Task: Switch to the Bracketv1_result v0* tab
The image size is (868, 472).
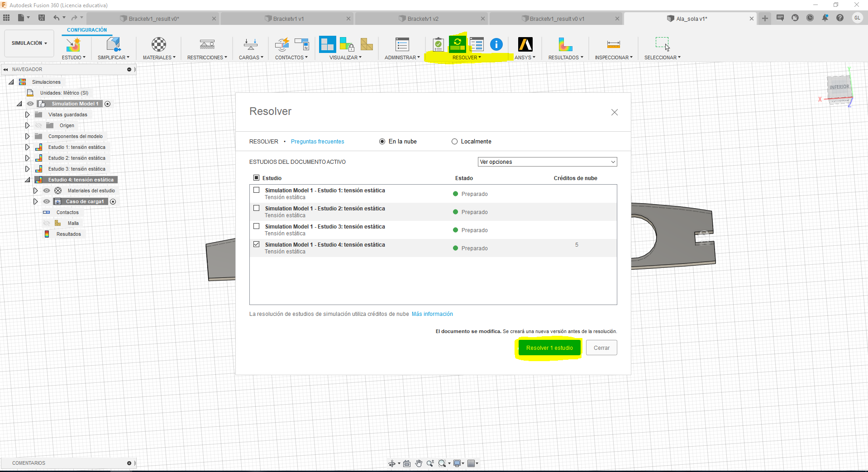Action: (153, 19)
